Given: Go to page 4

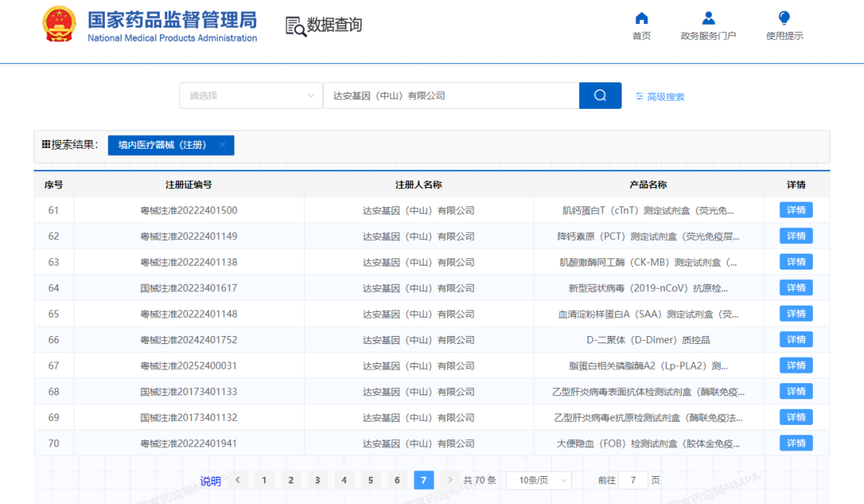Looking at the screenshot, I should (344, 480).
